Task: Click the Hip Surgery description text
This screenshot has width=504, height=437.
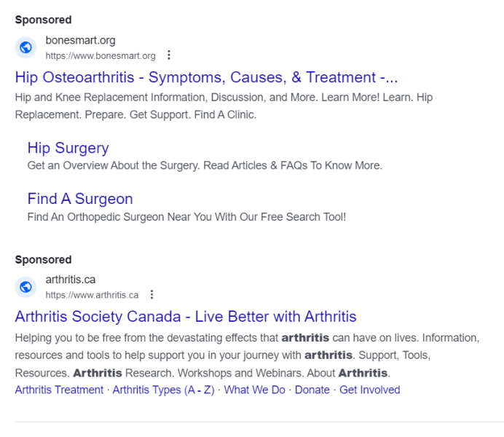Action: (x=205, y=165)
